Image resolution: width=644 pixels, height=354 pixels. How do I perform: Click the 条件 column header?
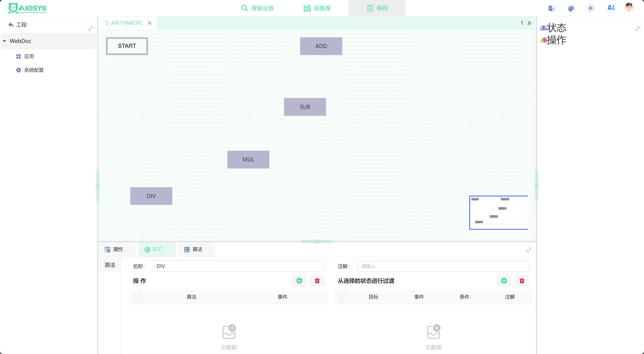[464, 297]
